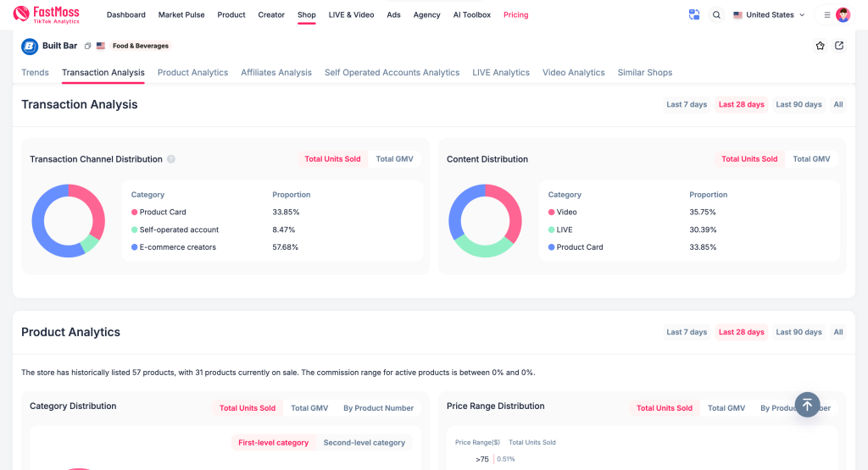Screen dimensions: 868x470
Task: Click the >75 price range row
Action: [495, 459]
